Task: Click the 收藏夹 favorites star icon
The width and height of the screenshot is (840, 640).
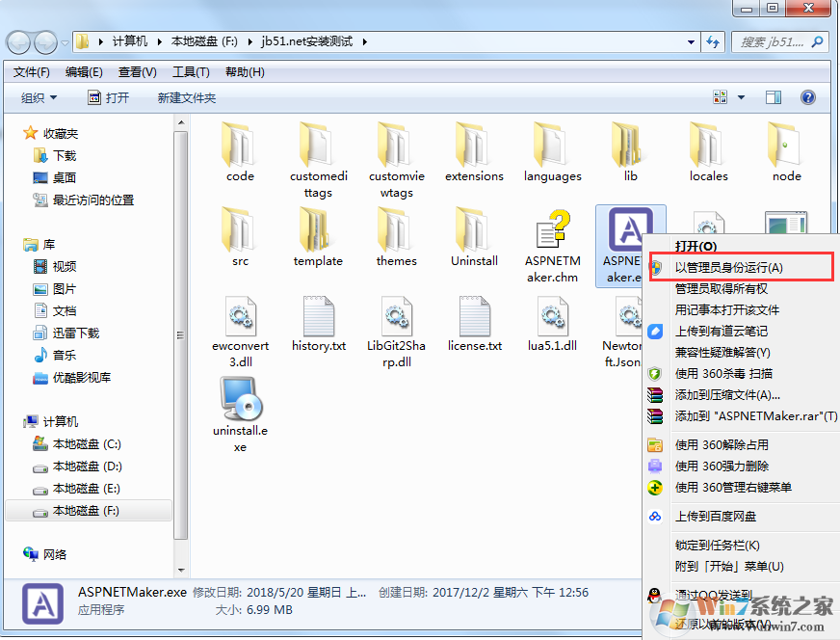Action: [29, 133]
